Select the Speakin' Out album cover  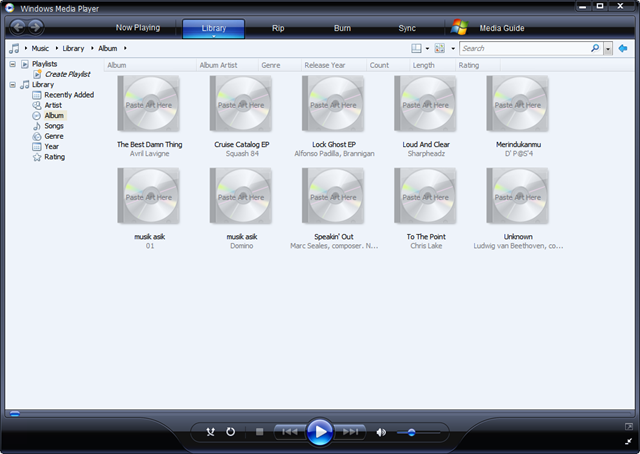tap(333, 196)
